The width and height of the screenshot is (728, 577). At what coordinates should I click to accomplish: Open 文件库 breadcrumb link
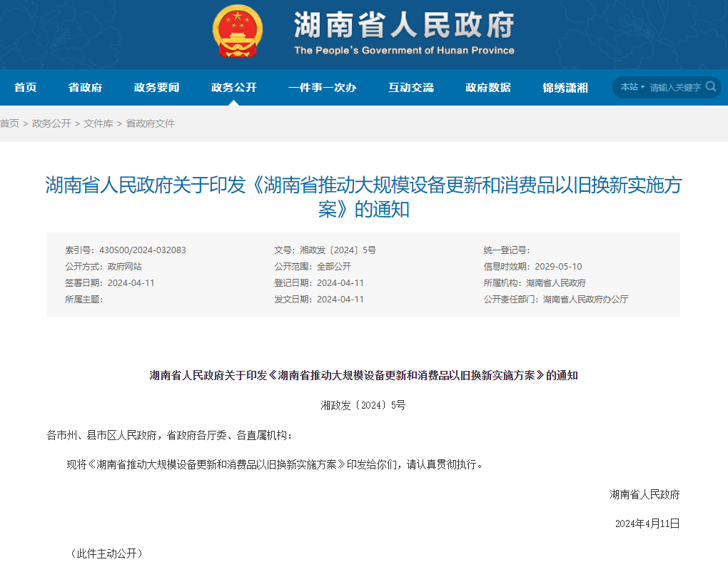(x=98, y=123)
